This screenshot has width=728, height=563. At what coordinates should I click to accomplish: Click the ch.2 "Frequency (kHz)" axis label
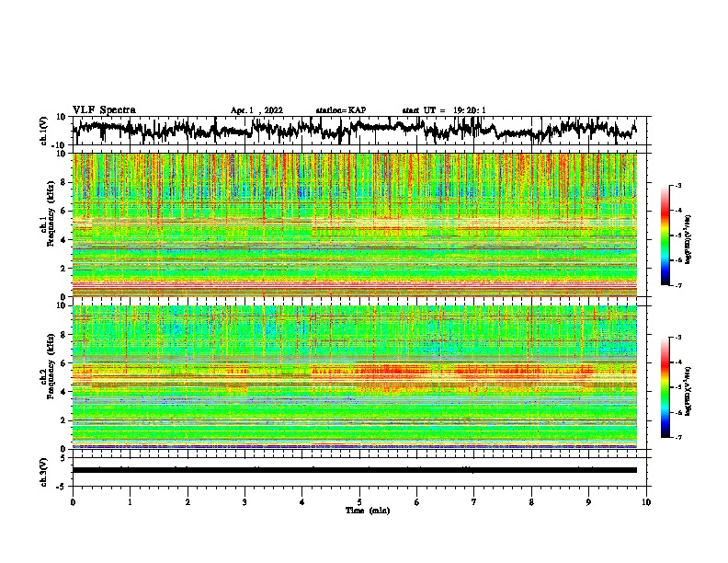(x=51, y=366)
